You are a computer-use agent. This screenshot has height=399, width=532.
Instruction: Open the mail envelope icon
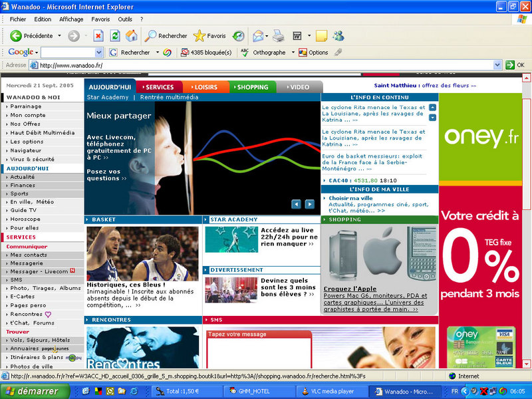258,36
